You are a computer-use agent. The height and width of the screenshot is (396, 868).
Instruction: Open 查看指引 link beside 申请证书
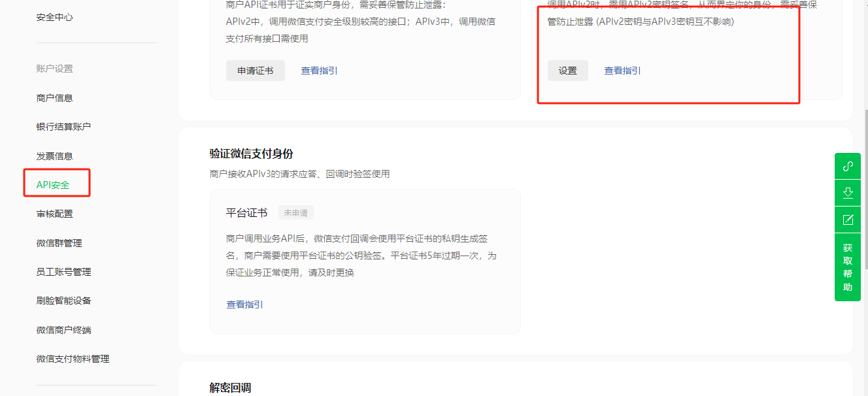[x=320, y=71]
